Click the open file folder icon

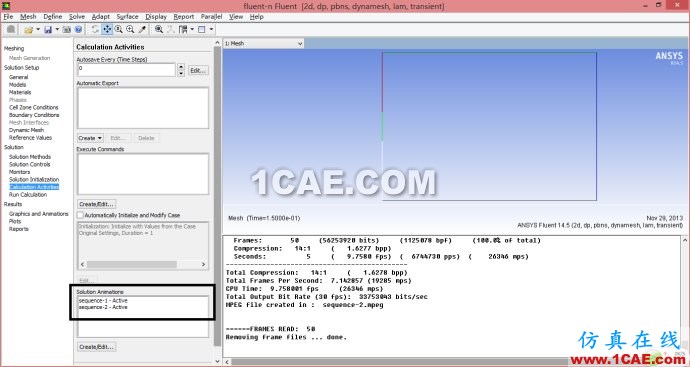click(29, 29)
